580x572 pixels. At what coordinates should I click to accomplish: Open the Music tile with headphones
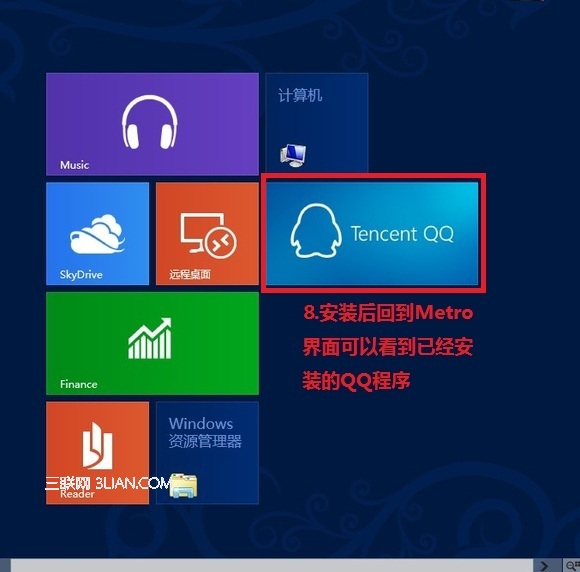pyautogui.click(x=152, y=124)
